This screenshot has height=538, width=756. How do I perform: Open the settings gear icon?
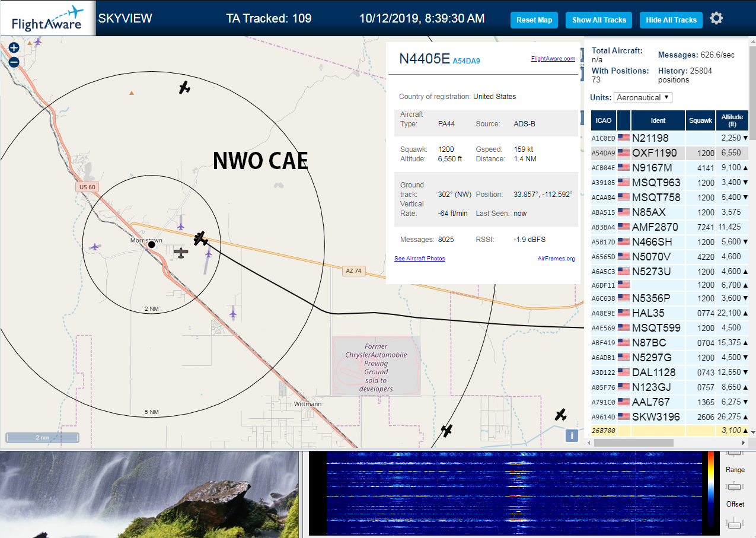click(716, 18)
